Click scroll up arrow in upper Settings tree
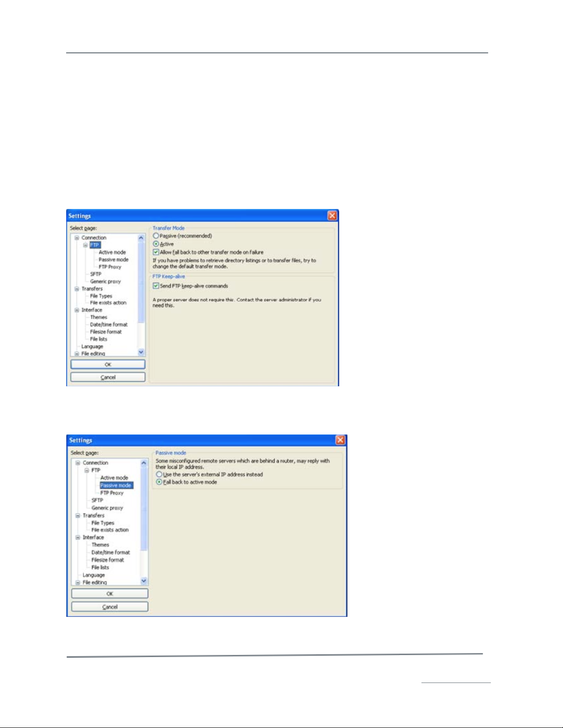The height and width of the screenshot is (728, 563). (x=141, y=238)
